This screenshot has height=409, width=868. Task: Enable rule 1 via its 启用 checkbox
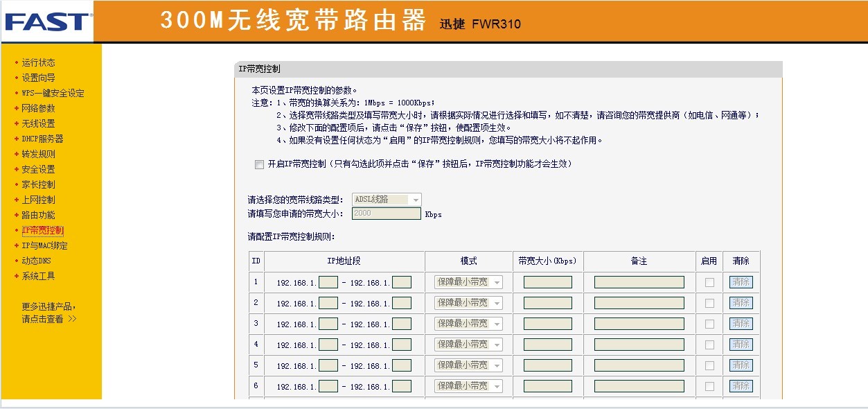pyautogui.click(x=709, y=281)
